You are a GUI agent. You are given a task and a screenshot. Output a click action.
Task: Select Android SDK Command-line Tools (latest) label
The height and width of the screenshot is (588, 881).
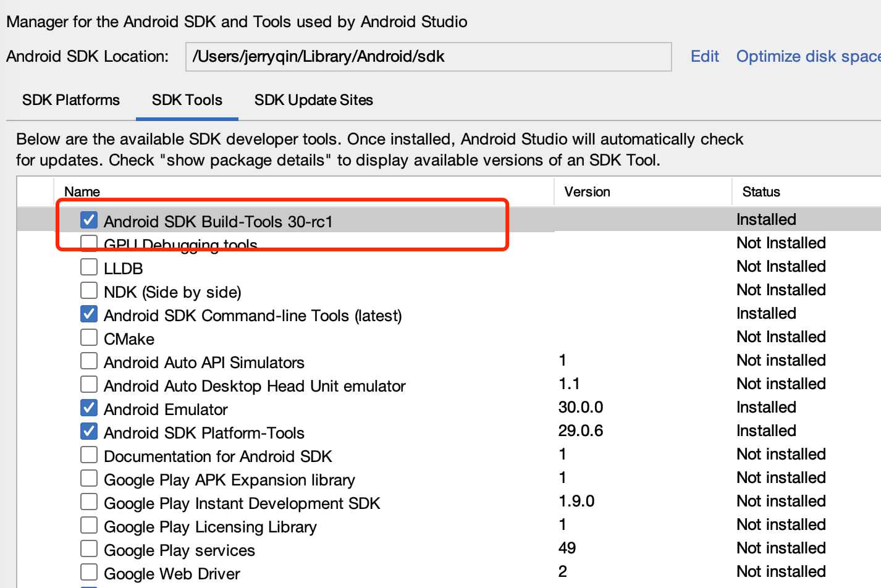pyautogui.click(x=253, y=316)
